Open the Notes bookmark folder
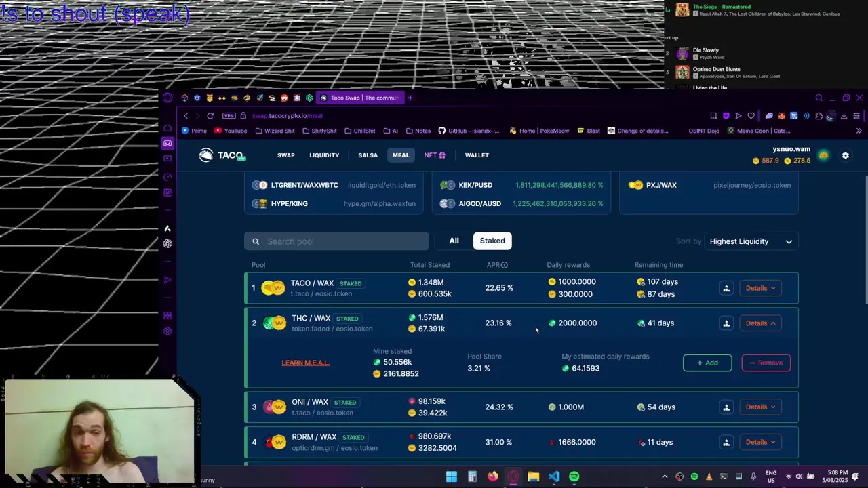This screenshot has height=488, width=868. (418, 131)
